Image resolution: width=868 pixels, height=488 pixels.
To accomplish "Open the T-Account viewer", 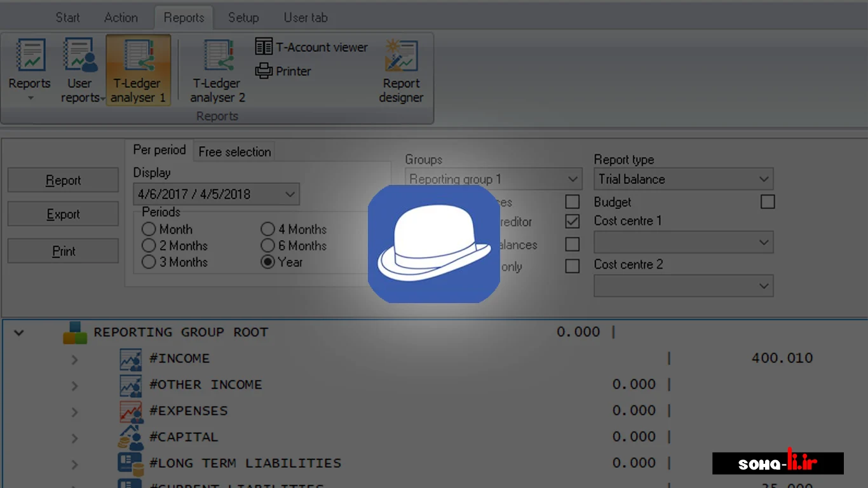I will tap(311, 47).
